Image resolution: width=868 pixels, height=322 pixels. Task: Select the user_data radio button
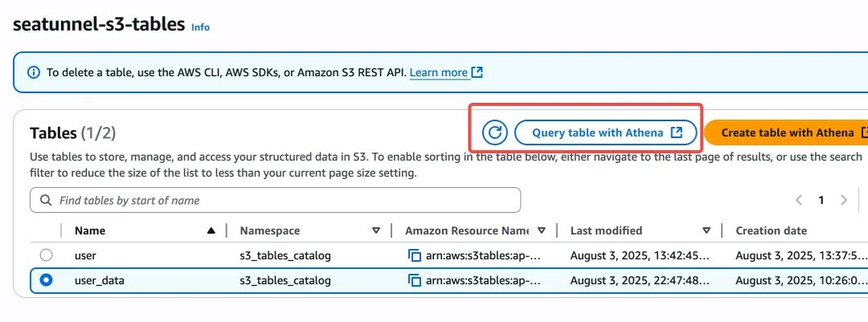[47, 280]
